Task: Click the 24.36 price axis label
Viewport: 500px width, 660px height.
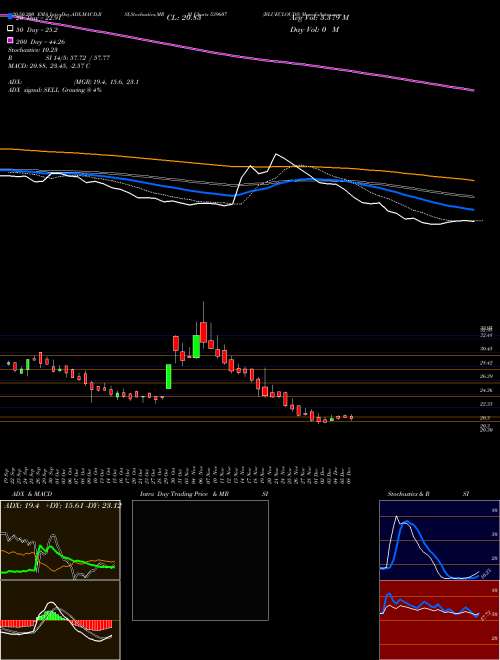Action: (486, 390)
